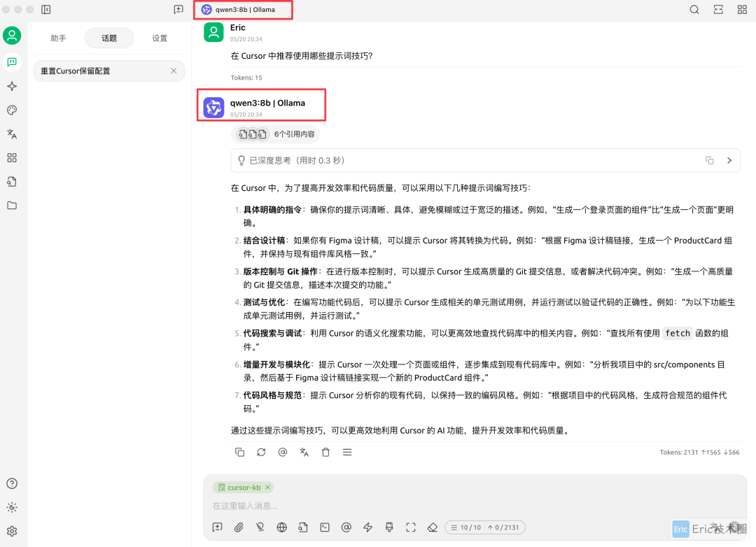This screenshot has width=756, height=547.
Task: Click the 10 / 10 context counter
Action: [466, 527]
